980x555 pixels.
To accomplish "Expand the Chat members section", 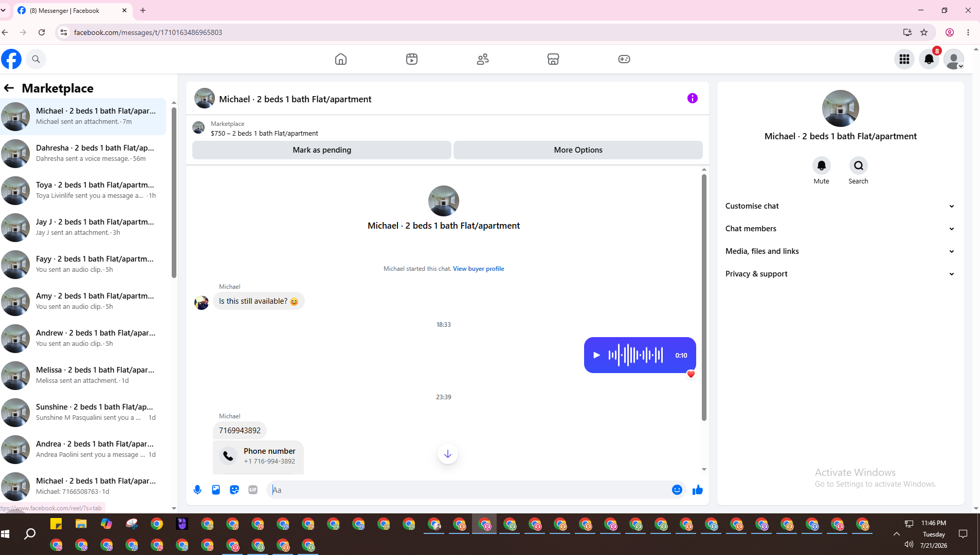I will click(841, 229).
